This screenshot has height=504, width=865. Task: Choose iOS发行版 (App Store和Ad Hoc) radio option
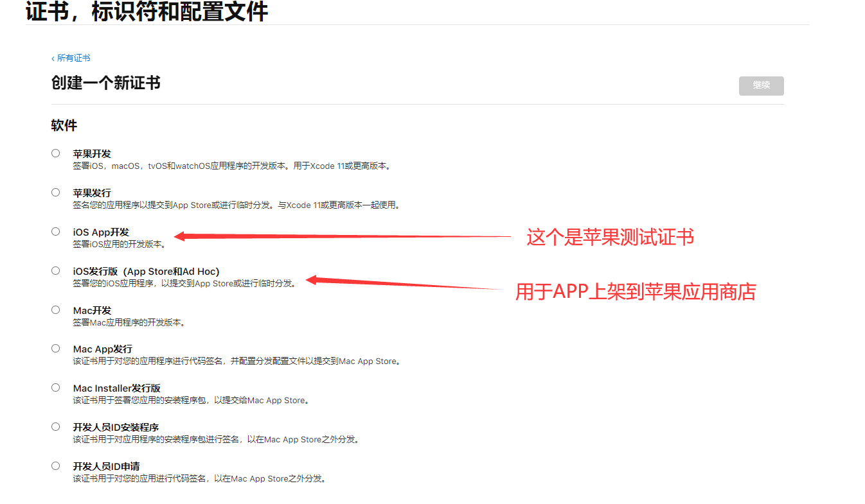(56, 270)
